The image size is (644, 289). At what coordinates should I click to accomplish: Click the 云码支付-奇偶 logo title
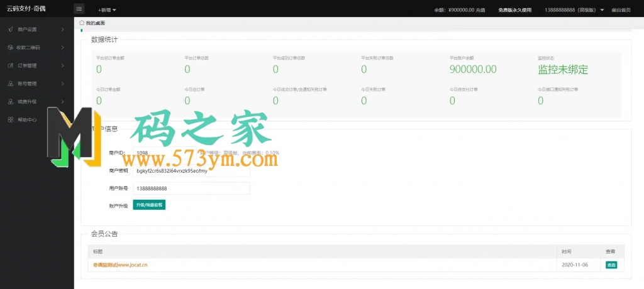coord(26,9)
